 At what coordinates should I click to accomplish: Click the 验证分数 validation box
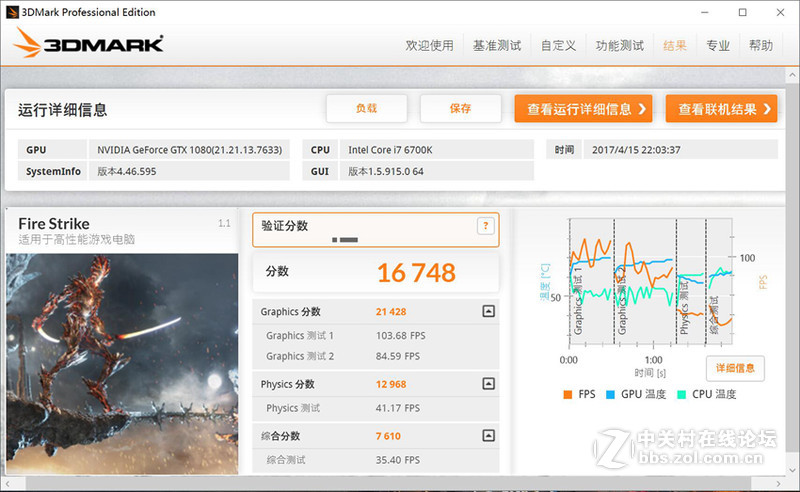point(376,230)
